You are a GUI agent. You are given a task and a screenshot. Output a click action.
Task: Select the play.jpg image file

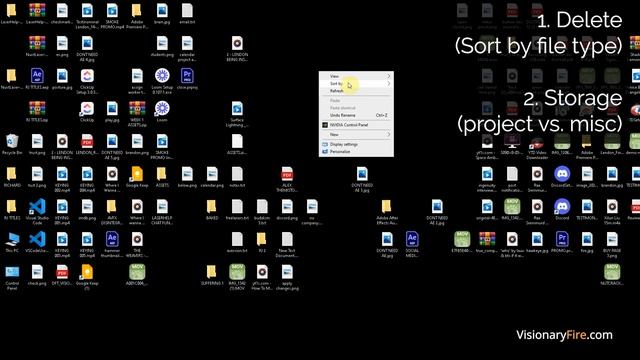click(112, 112)
